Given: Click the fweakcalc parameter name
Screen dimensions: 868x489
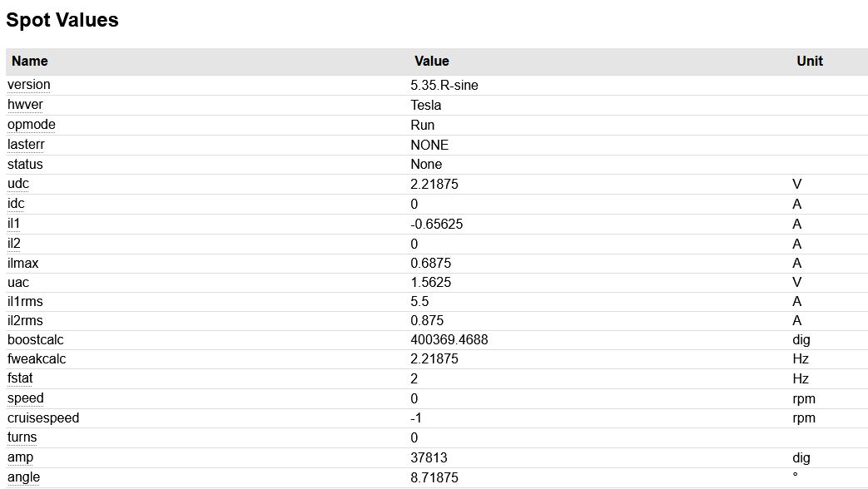Looking at the screenshot, I should coord(37,359).
